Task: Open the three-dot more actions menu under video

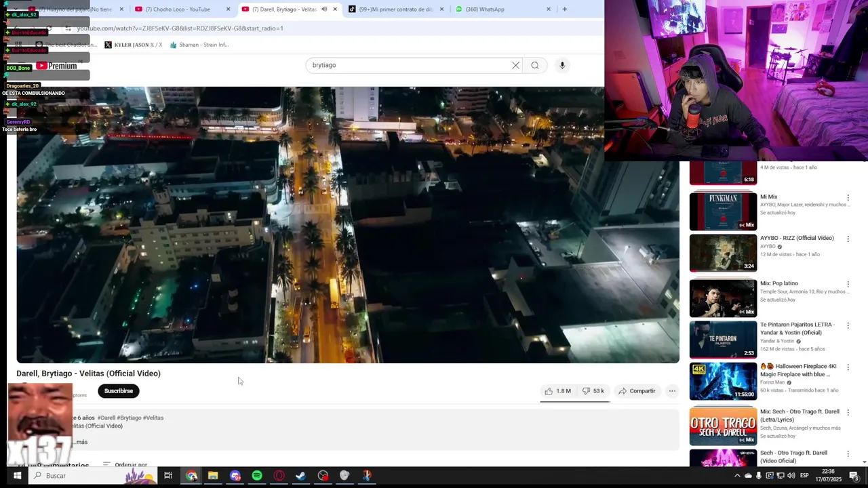Action: 672,391
